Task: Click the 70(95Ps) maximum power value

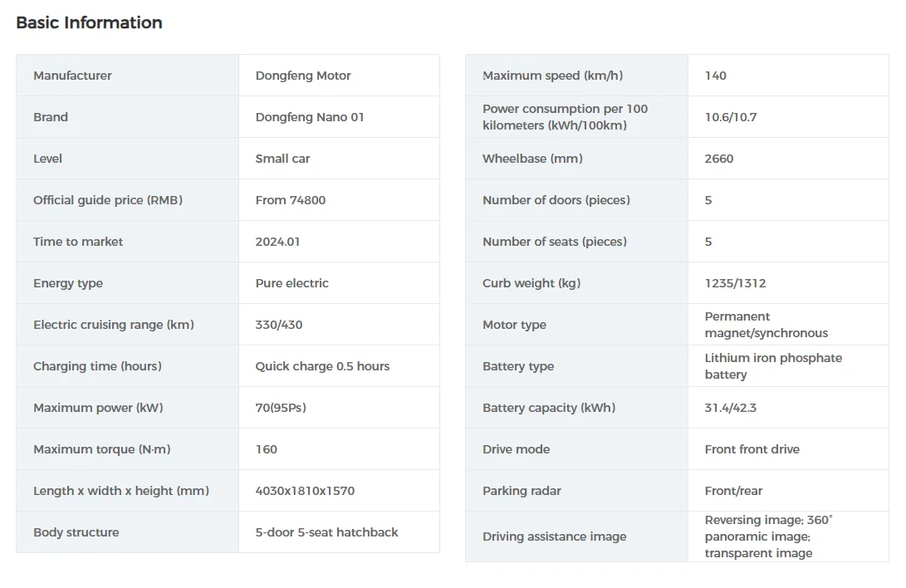Action: pos(281,408)
